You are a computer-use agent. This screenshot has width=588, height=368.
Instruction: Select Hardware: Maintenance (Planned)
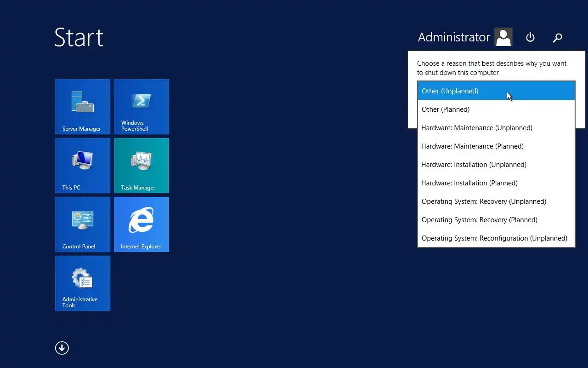(496, 146)
